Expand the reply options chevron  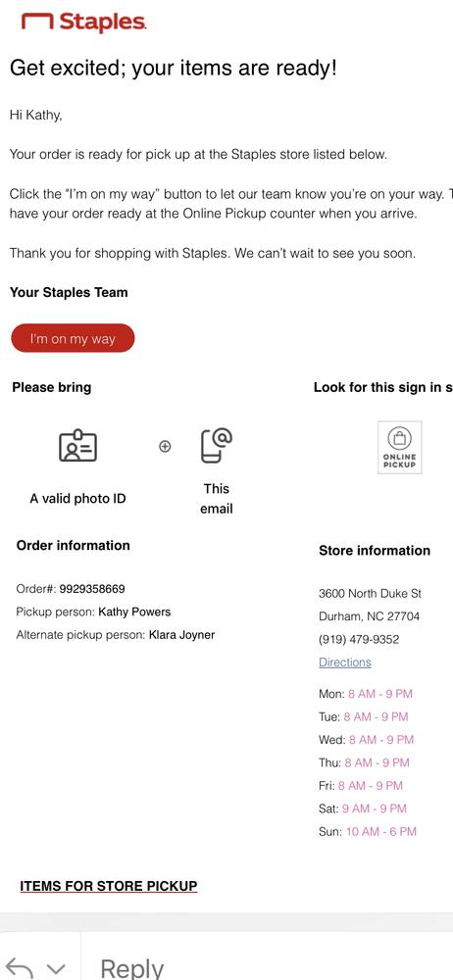pyautogui.click(x=56, y=969)
